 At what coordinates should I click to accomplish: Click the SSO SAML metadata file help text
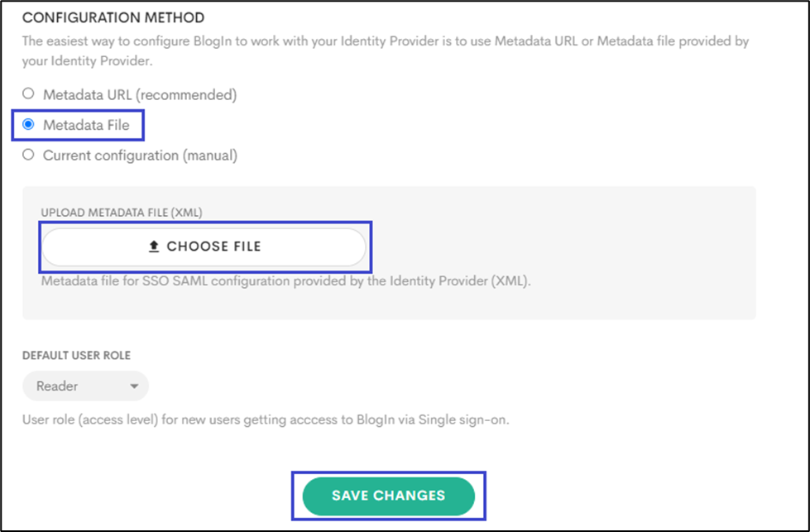tap(285, 281)
